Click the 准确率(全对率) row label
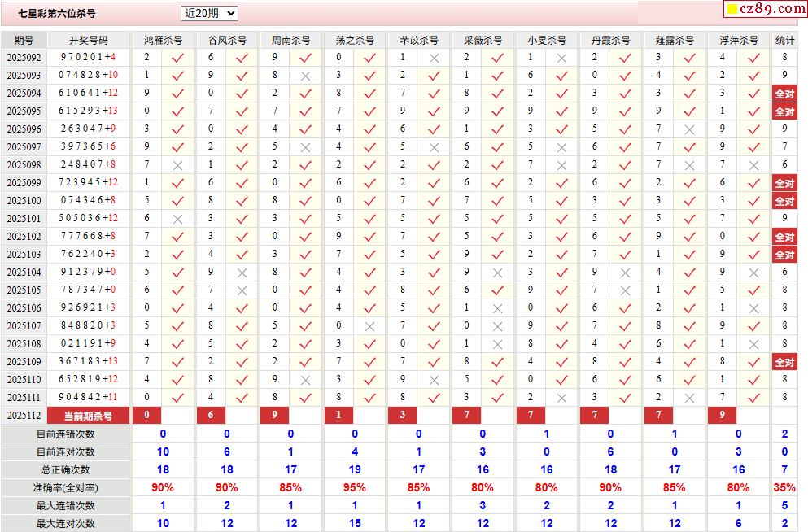 tap(65, 488)
